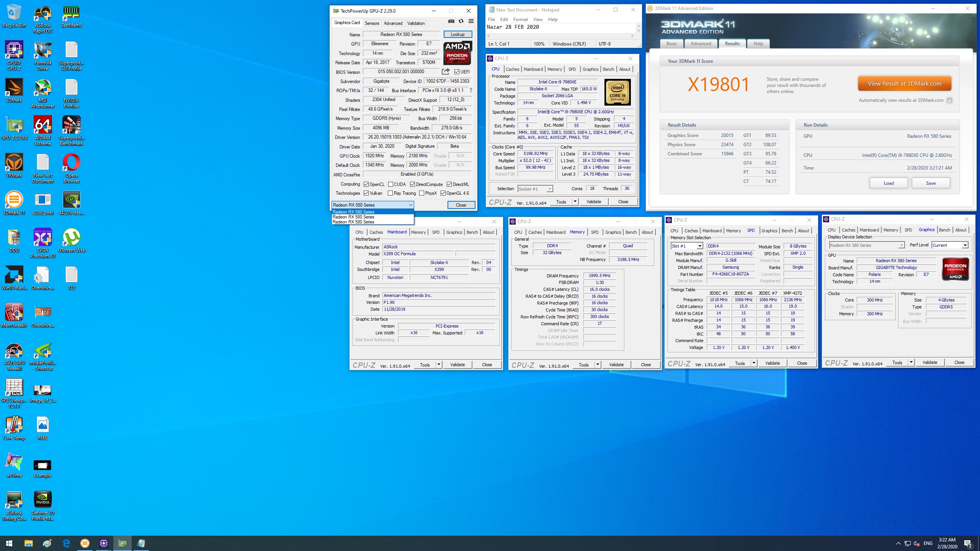
Task: Click GPU-Z BIOS export share icon
Action: click(446, 72)
